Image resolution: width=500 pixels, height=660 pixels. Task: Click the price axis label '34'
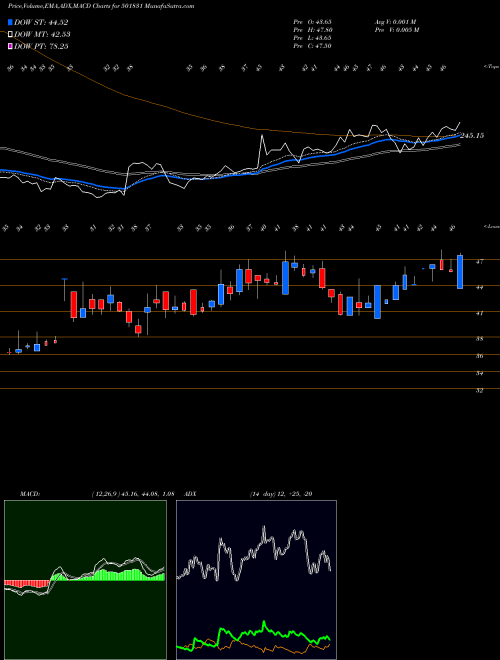[479, 373]
